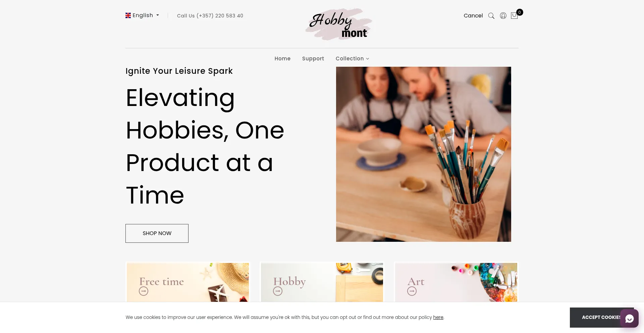
Task: Open the Support menu item
Action: tap(313, 59)
